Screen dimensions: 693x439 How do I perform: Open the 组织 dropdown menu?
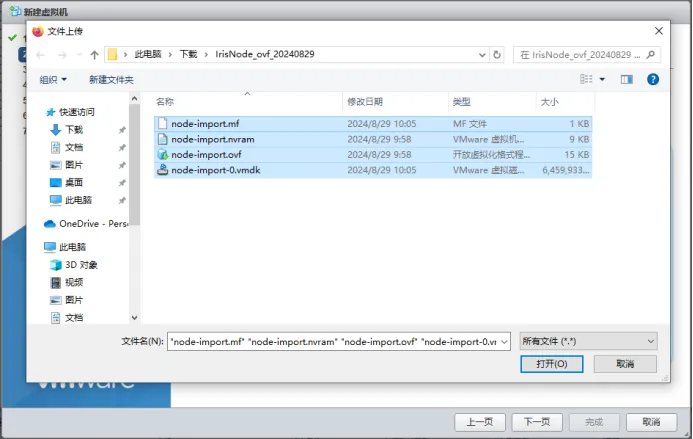pos(53,80)
